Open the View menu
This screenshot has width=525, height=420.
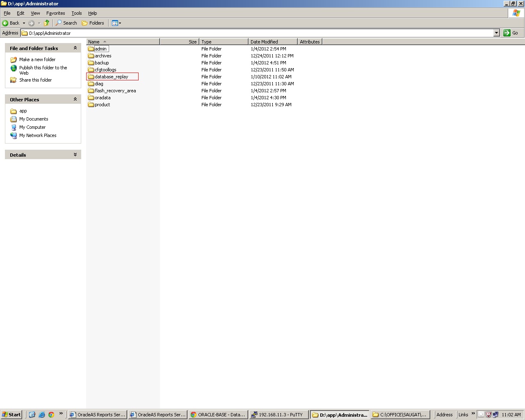pyautogui.click(x=35, y=13)
